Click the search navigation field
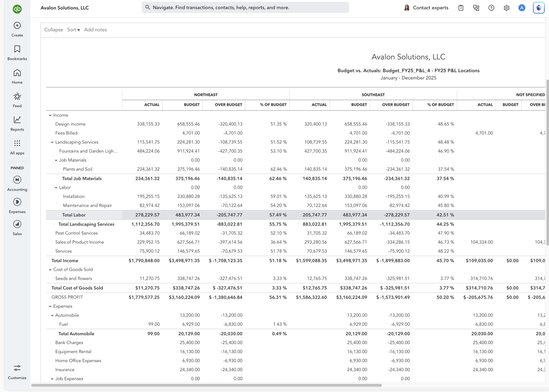Viewport: 549px width, 392px height. click(x=245, y=7)
